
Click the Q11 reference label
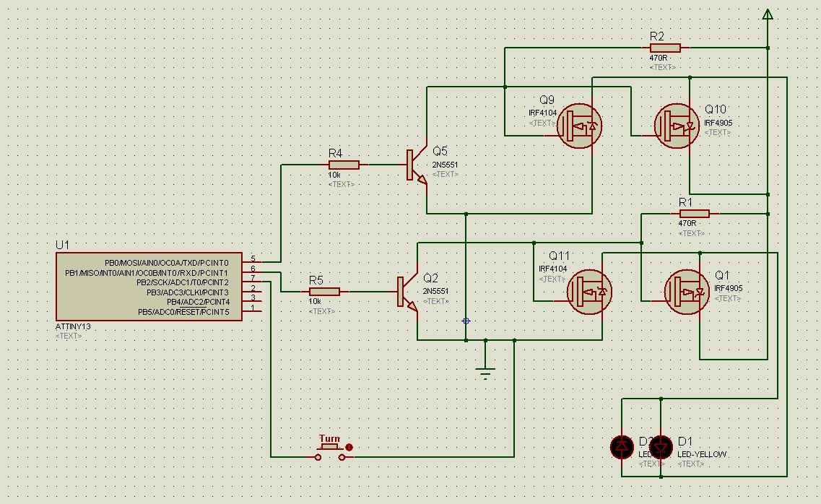click(559, 256)
